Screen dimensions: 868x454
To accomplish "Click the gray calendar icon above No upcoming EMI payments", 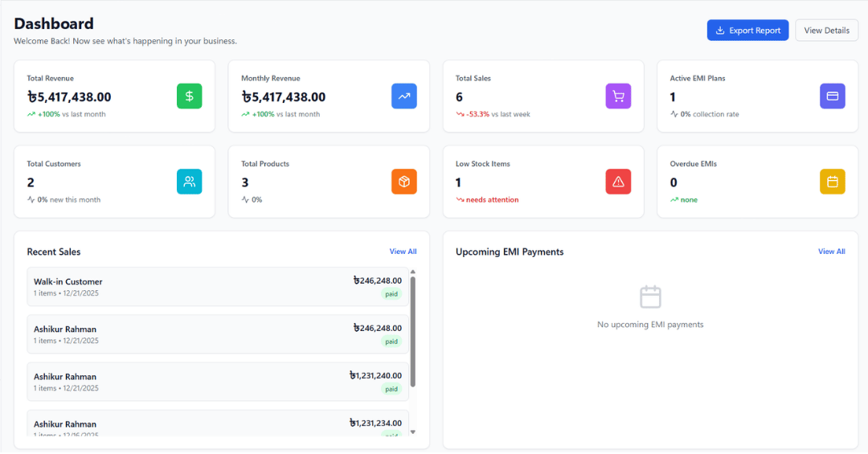I will point(650,297).
